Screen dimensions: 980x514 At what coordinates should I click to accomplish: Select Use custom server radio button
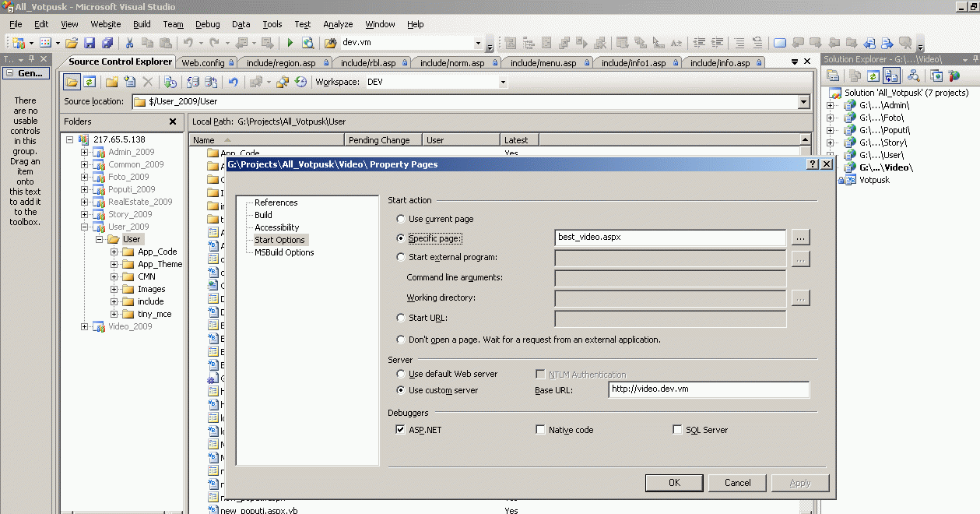[401, 390]
